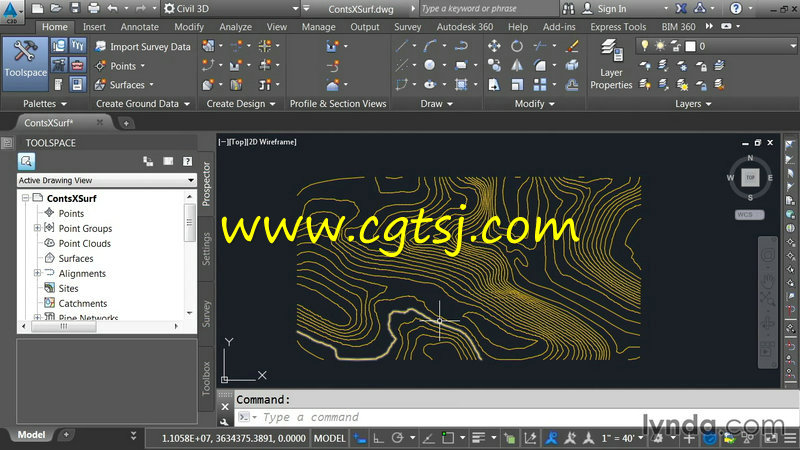Click the Erase tool icon
The image size is (800, 450).
point(572,46)
